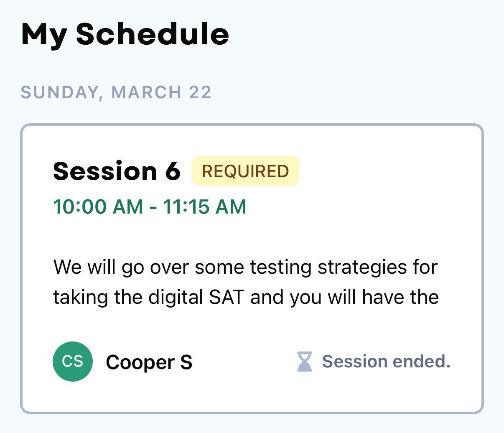Click the 'MARCH 22' part of the date
This screenshot has height=433, width=504.
(161, 92)
